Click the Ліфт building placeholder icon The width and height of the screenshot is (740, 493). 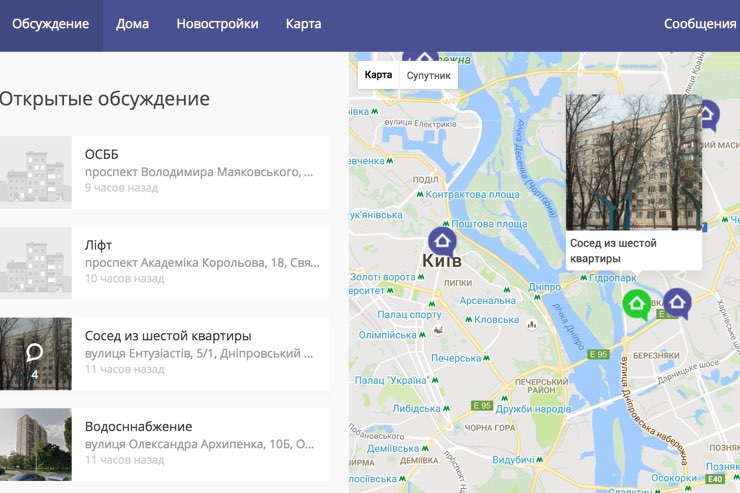coord(35,263)
